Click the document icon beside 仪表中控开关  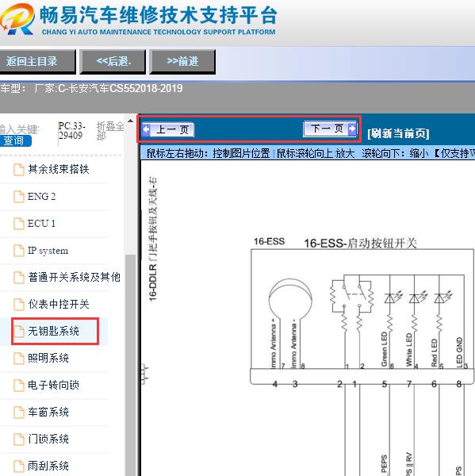pyautogui.click(x=19, y=305)
